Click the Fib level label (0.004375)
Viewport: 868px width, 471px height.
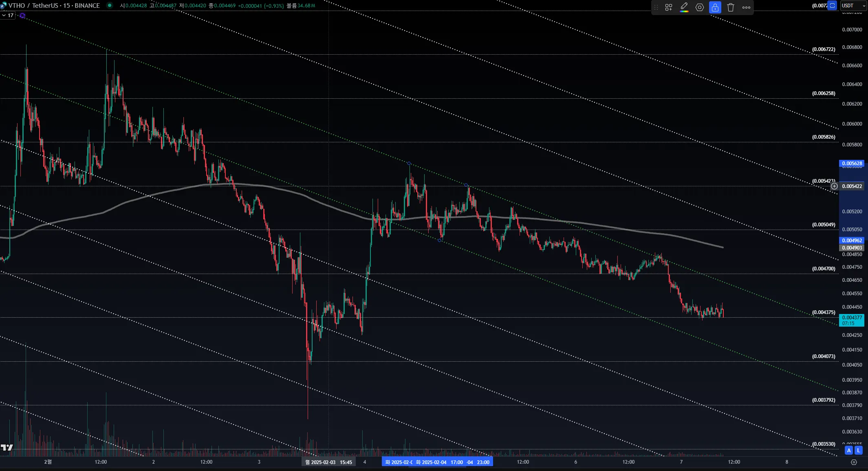coord(824,312)
